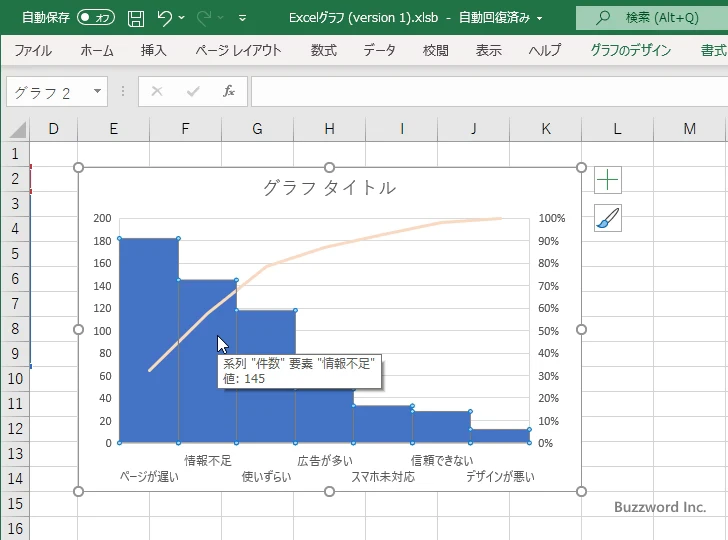Click the 検索 (Alt+Q) search box
Screen dimensions: 728x540
click(652, 18)
